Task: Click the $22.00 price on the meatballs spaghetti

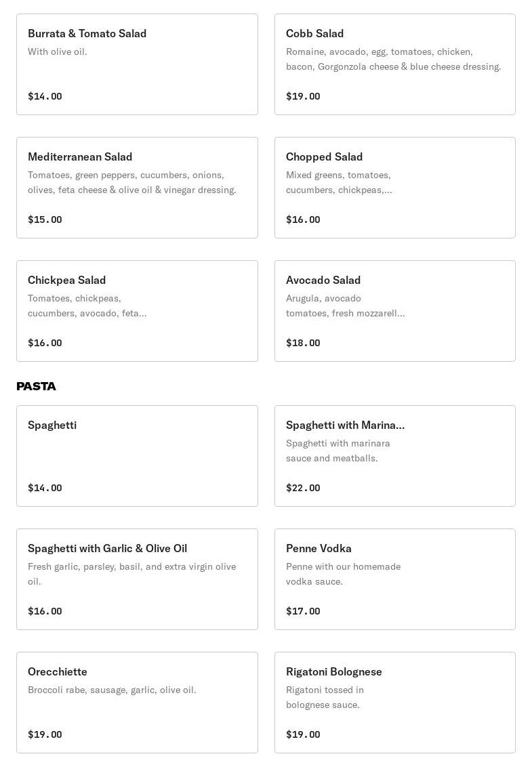Action: click(x=303, y=488)
